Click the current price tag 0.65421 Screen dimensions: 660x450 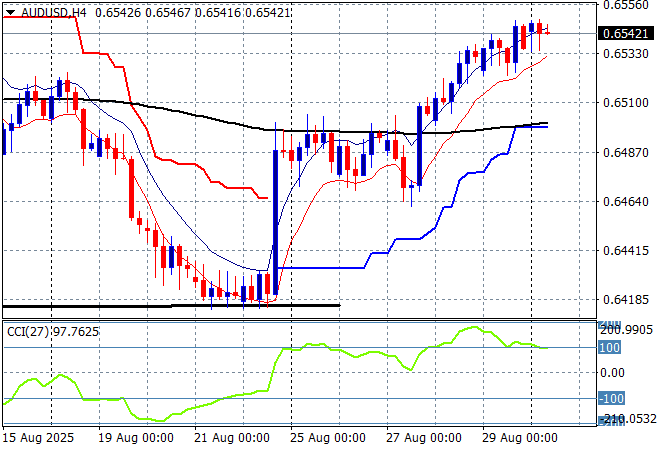click(628, 33)
